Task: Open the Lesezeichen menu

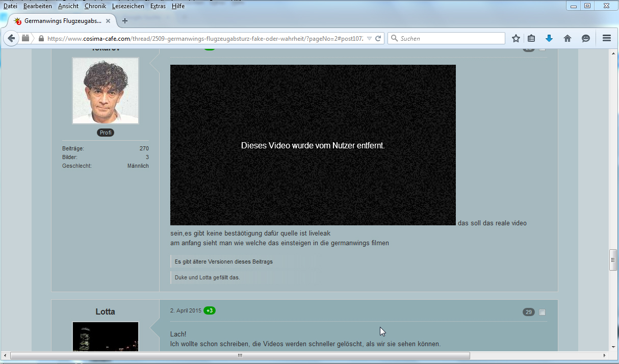Action: point(128,6)
